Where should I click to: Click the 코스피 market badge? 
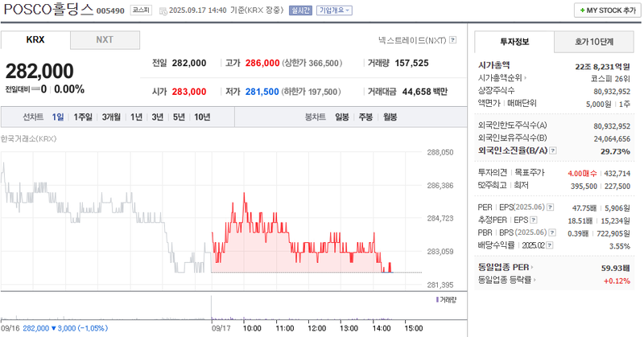tap(142, 10)
